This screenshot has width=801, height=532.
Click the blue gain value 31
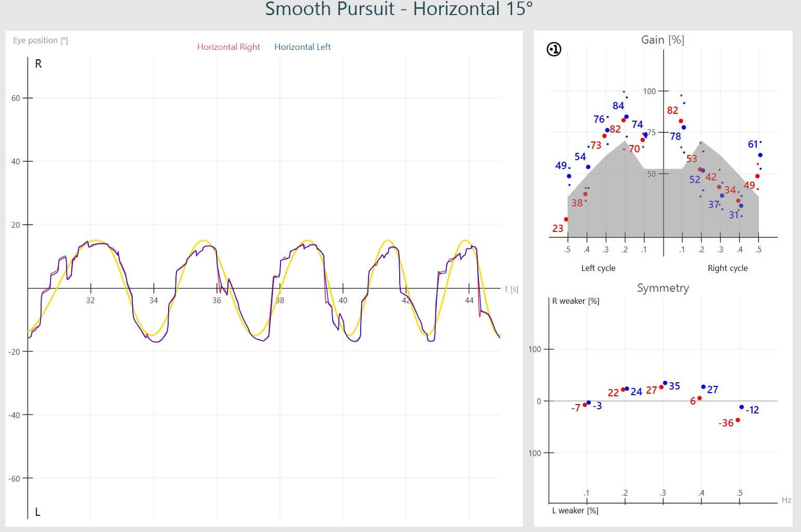[734, 215]
